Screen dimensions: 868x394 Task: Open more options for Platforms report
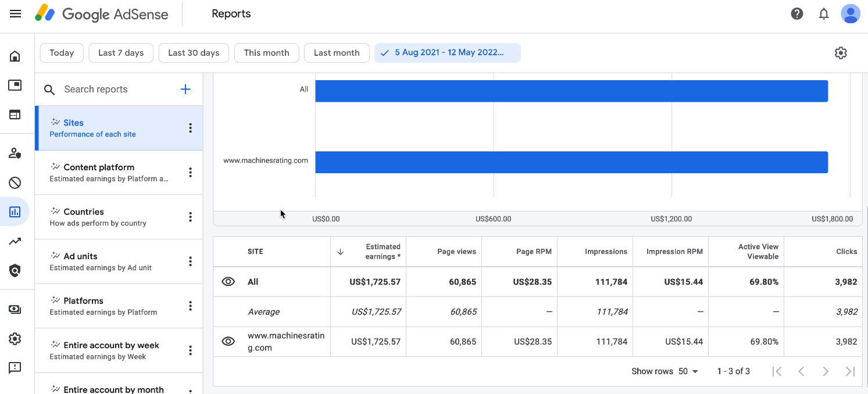pyautogui.click(x=190, y=306)
